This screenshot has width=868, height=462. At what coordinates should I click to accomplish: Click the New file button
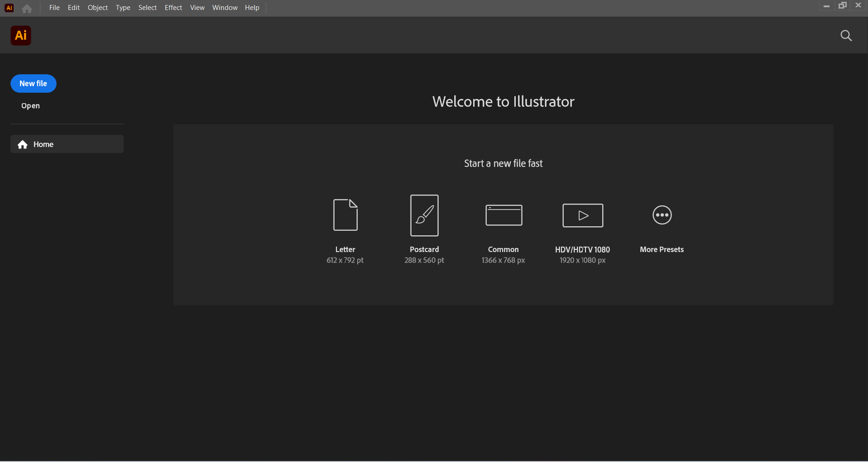[33, 83]
